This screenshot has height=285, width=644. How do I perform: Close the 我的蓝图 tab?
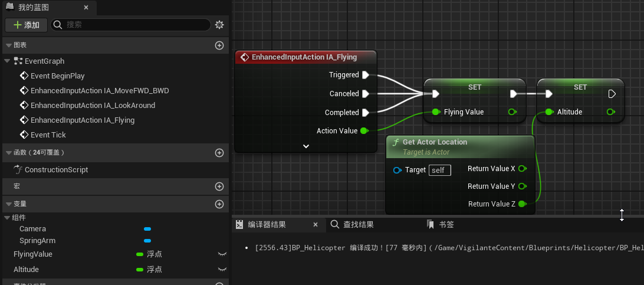pos(86,8)
